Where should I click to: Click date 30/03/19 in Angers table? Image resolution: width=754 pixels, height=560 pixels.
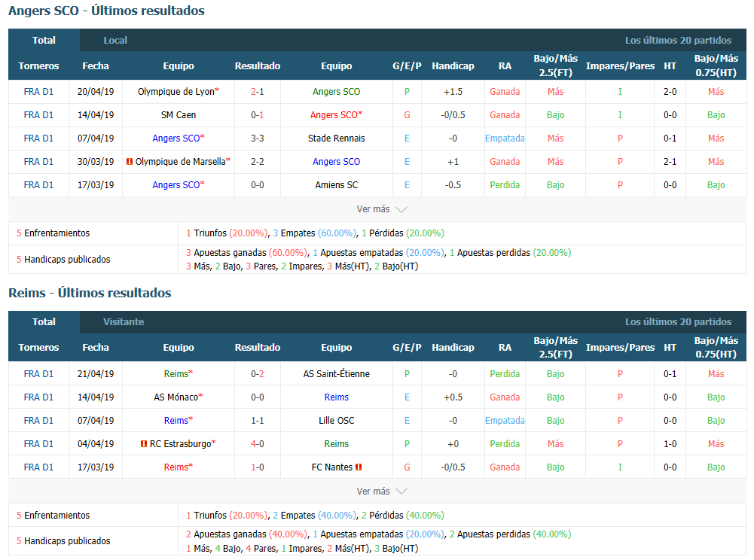click(x=96, y=162)
